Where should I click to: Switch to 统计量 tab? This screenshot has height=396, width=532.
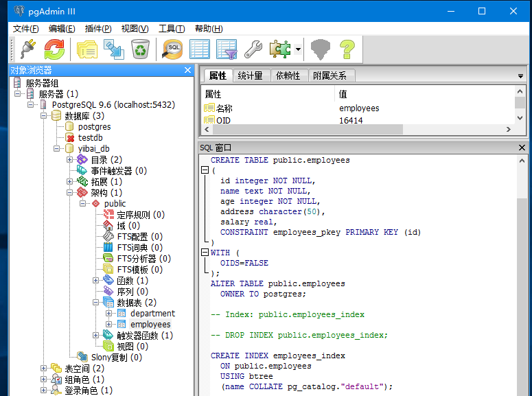251,75
